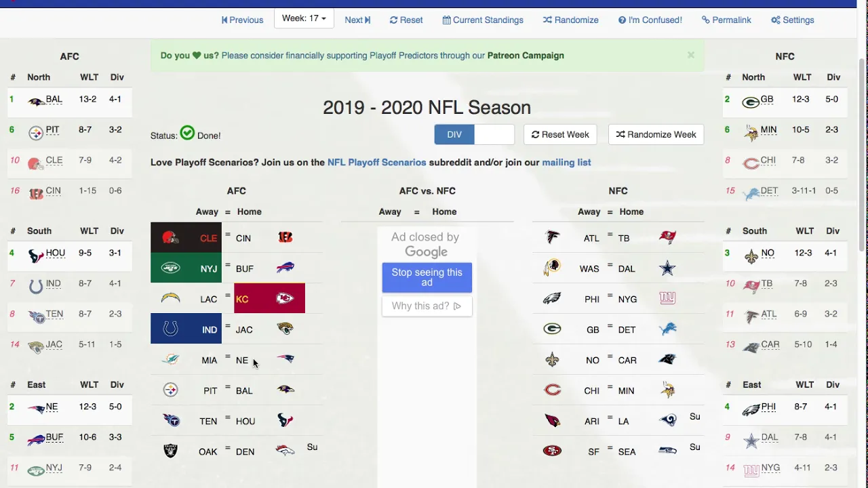The height and width of the screenshot is (488, 868).
Task: Pick Seahawks logo in SF vs SEA game
Action: [x=668, y=451]
